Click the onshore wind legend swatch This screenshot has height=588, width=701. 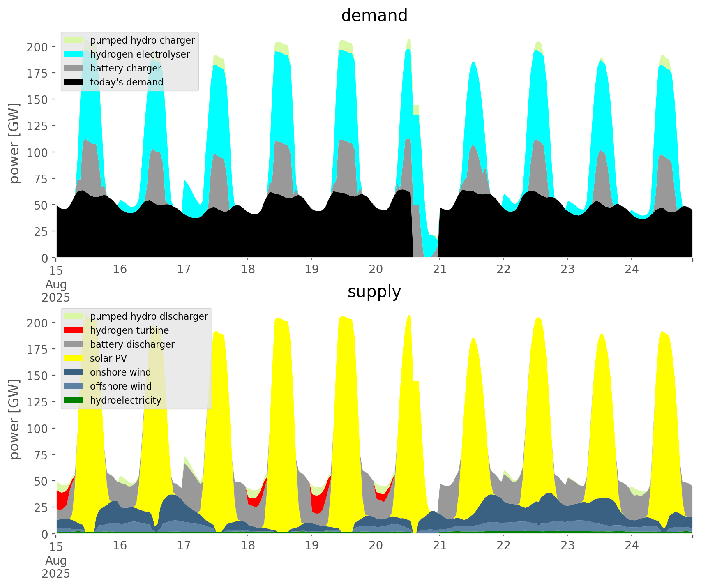(x=74, y=372)
